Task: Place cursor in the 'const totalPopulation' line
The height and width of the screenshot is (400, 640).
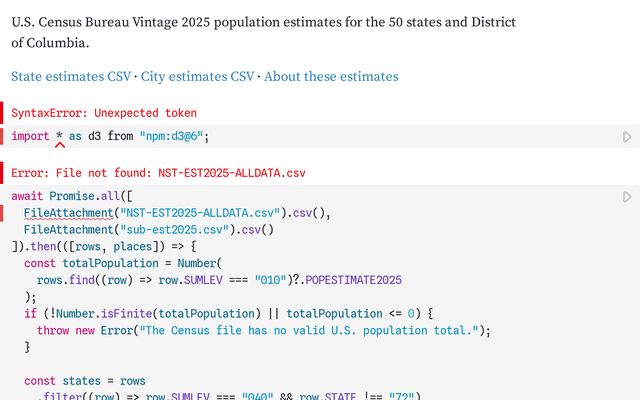Action: (x=123, y=263)
